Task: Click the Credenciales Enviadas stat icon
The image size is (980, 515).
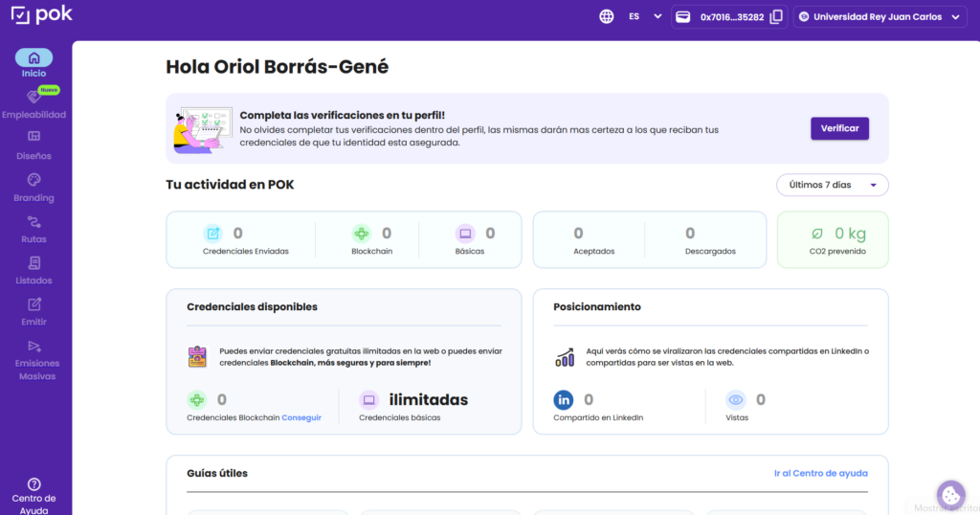Action: point(212,234)
